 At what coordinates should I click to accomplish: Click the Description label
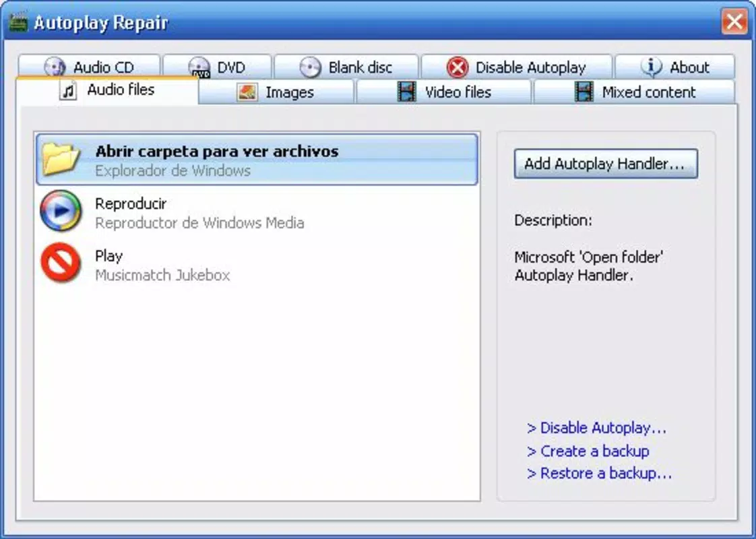(553, 220)
